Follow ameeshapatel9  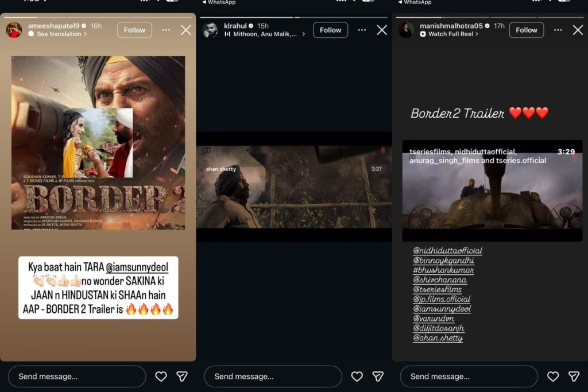point(134,30)
